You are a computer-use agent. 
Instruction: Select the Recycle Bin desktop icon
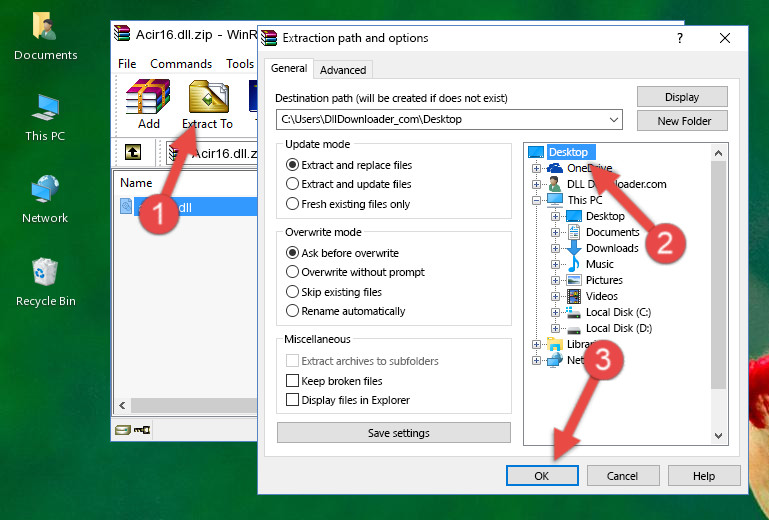pos(45,282)
